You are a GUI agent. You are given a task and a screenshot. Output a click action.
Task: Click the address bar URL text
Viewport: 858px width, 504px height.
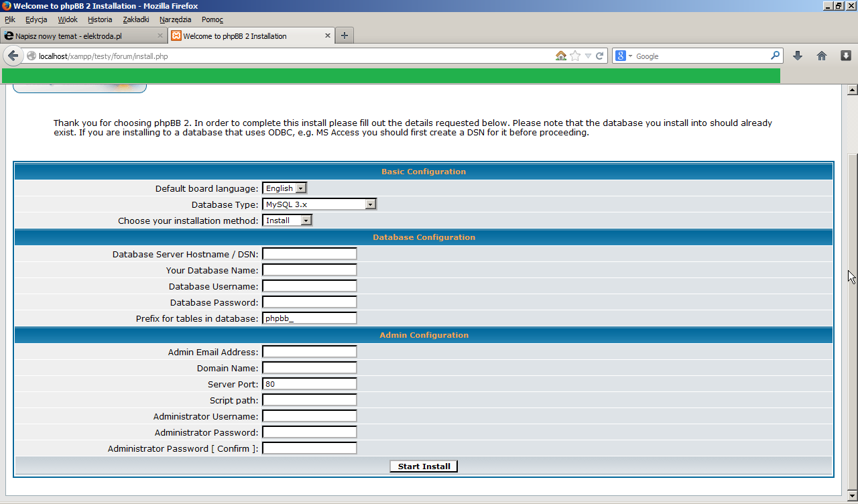click(x=103, y=56)
